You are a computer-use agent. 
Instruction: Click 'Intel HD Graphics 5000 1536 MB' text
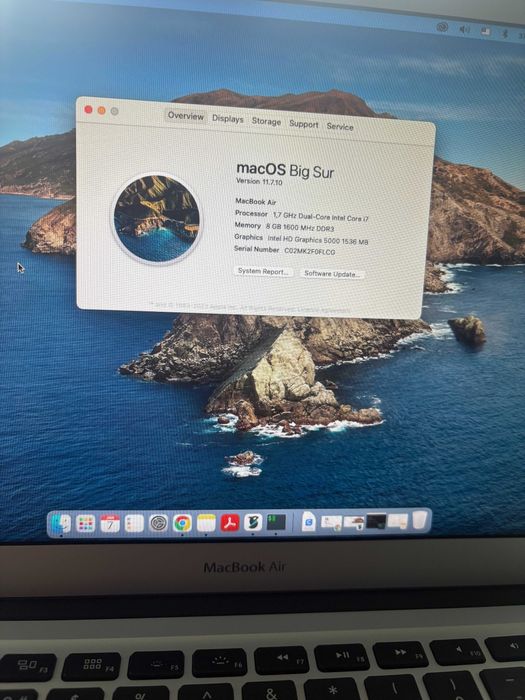(318, 240)
